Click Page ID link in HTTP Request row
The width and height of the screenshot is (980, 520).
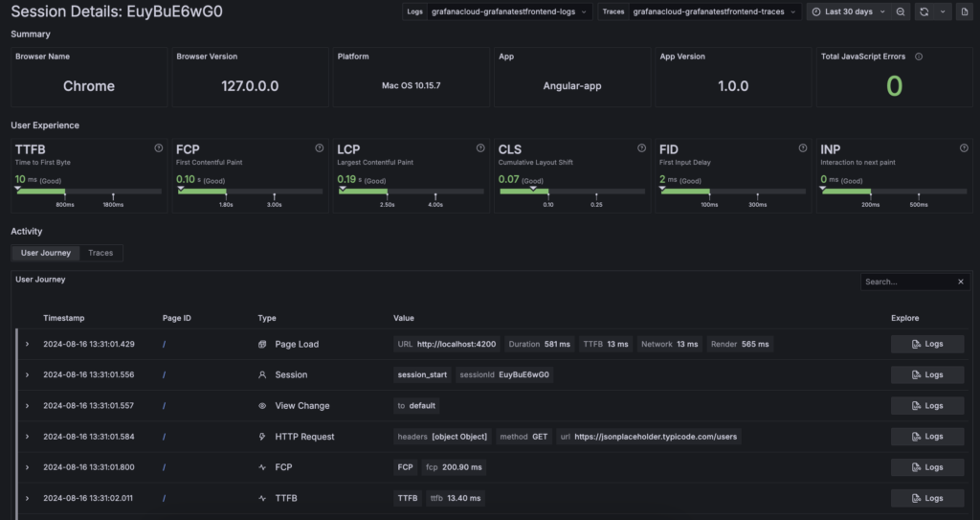(164, 437)
